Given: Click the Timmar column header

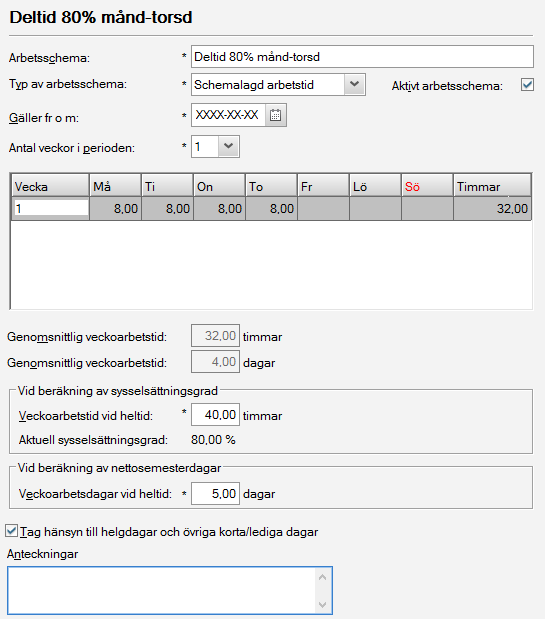Looking at the screenshot, I should click(x=492, y=186).
